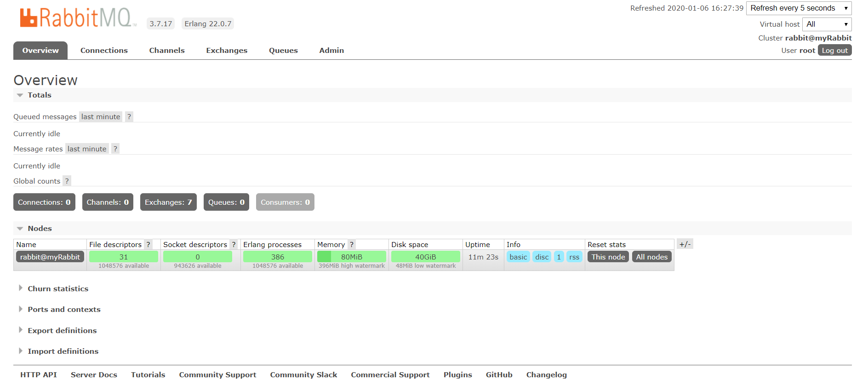
Task: Open Queues: 0 count
Action: point(226,202)
